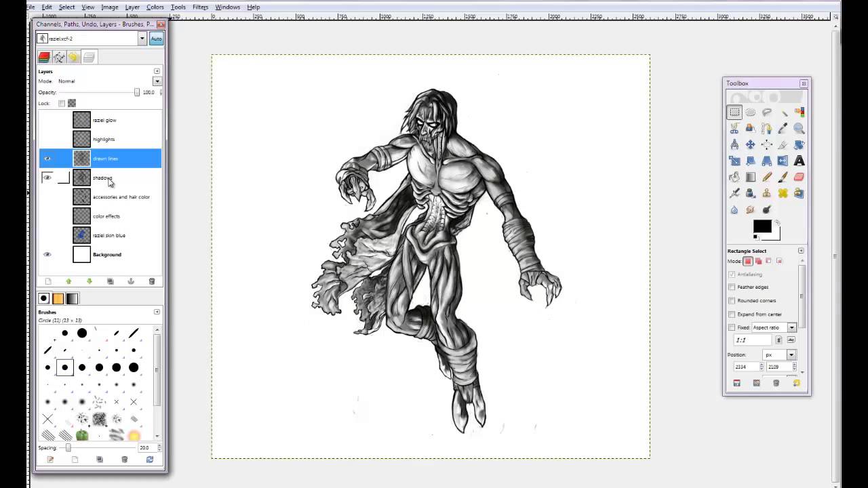Select the Eraser tool

pos(799,177)
